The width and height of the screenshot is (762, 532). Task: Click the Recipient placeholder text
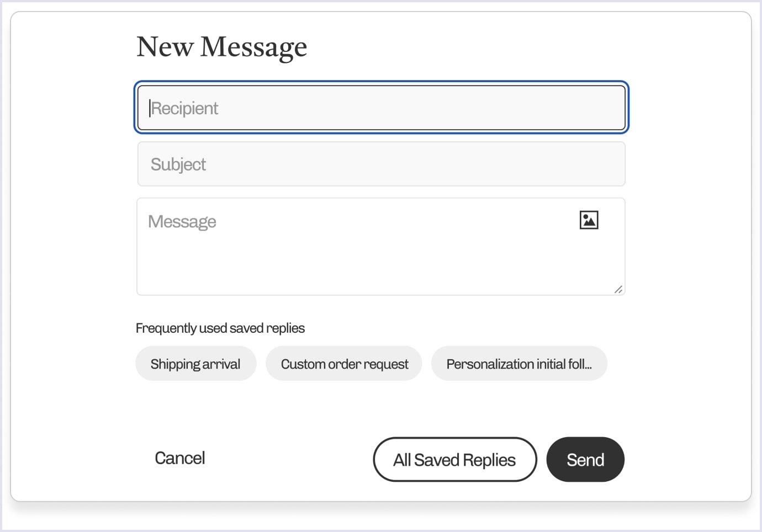point(185,108)
